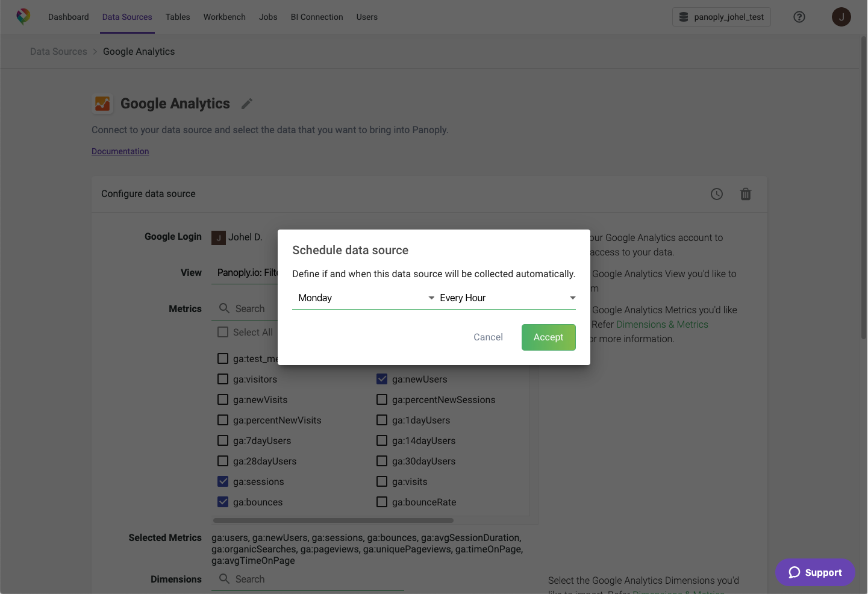Click the Panoply logo icon

pyautogui.click(x=23, y=16)
